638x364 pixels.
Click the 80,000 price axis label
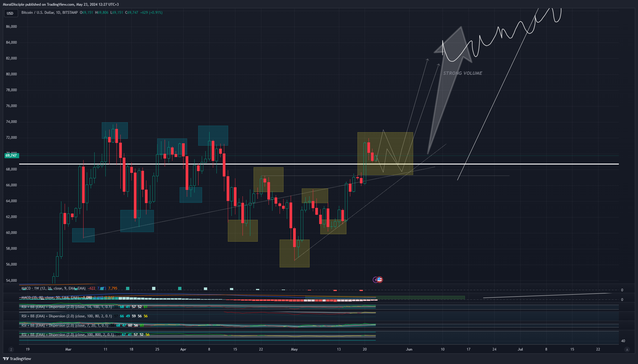pyautogui.click(x=11, y=74)
